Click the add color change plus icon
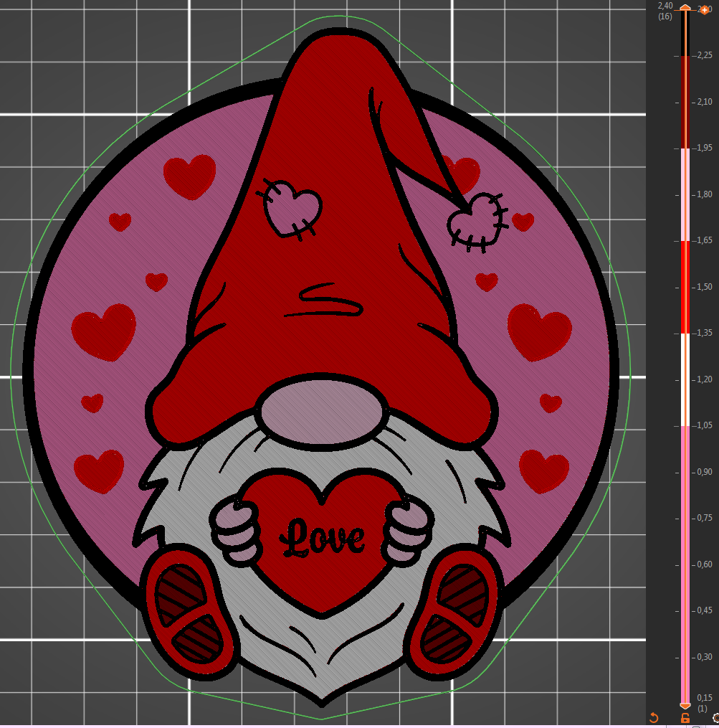Image resolution: width=719 pixels, height=728 pixels. [x=705, y=10]
